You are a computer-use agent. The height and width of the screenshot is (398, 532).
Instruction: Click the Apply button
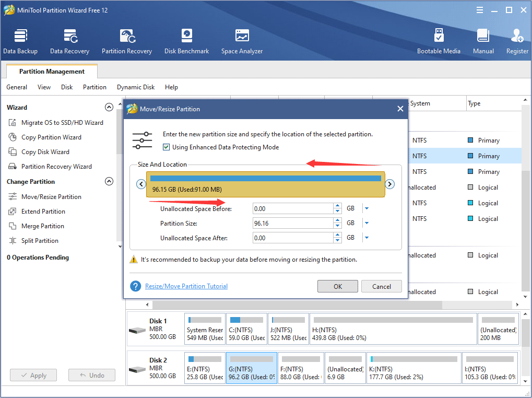33,375
